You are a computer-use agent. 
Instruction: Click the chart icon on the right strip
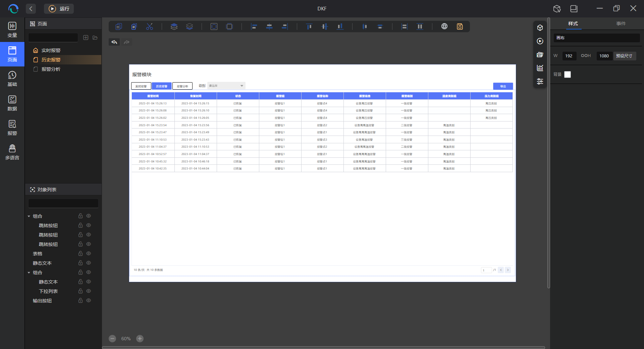[x=540, y=68]
